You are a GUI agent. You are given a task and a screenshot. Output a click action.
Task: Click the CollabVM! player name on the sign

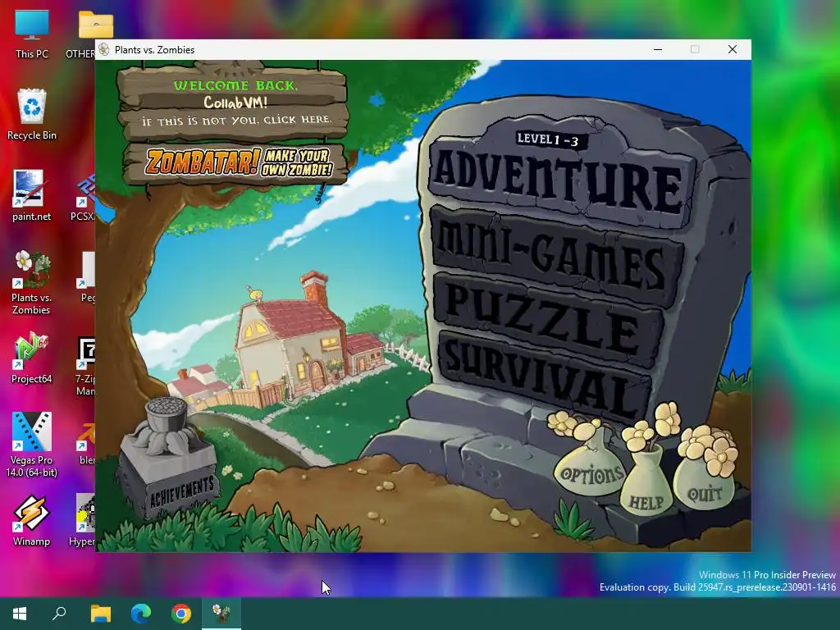235,102
